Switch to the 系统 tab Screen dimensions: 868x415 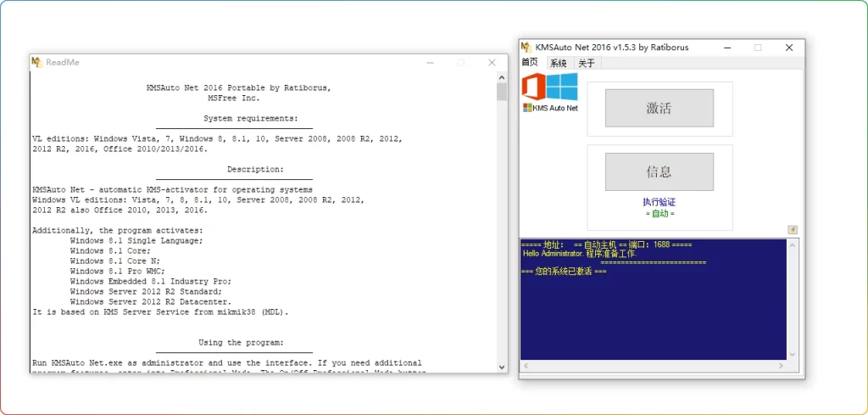[x=558, y=63]
